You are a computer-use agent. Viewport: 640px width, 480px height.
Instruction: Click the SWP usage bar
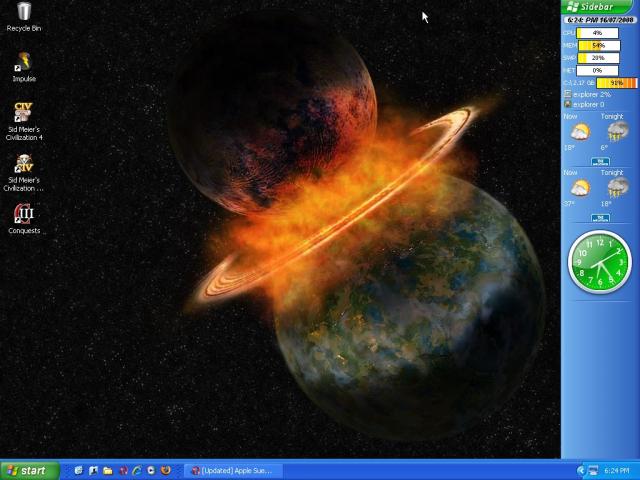pyautogui.click(x=598, y=58)
